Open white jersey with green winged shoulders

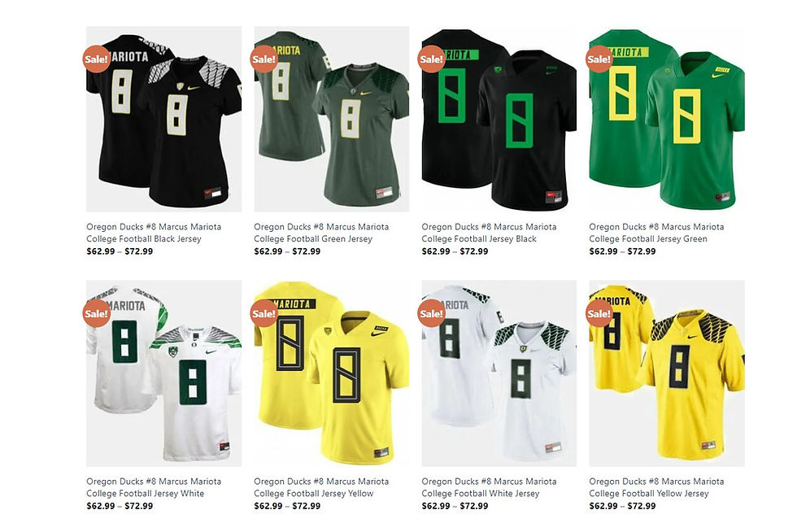tap(163, 373)
